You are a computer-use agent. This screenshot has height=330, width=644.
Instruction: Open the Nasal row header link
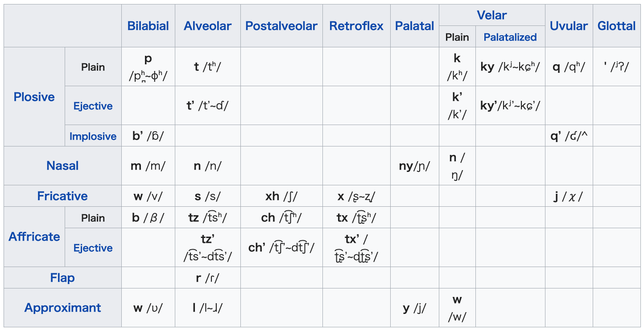62,166
